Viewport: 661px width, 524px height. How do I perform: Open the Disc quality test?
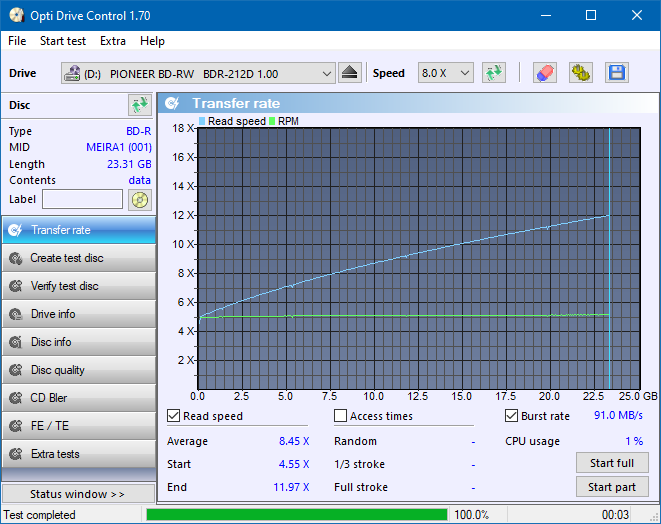click(78, 370)
